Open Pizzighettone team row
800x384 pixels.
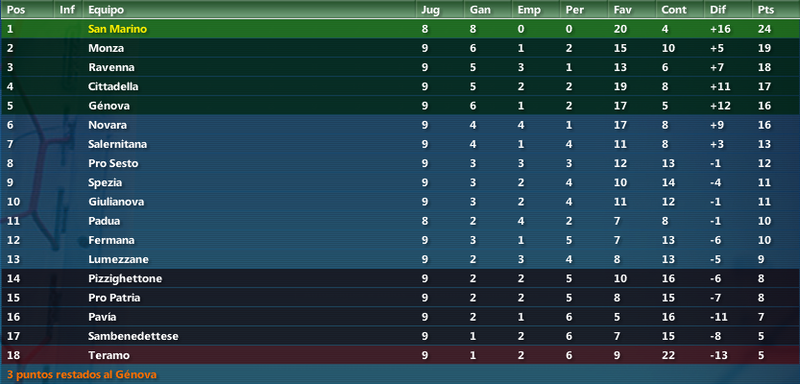click(400, 278)
